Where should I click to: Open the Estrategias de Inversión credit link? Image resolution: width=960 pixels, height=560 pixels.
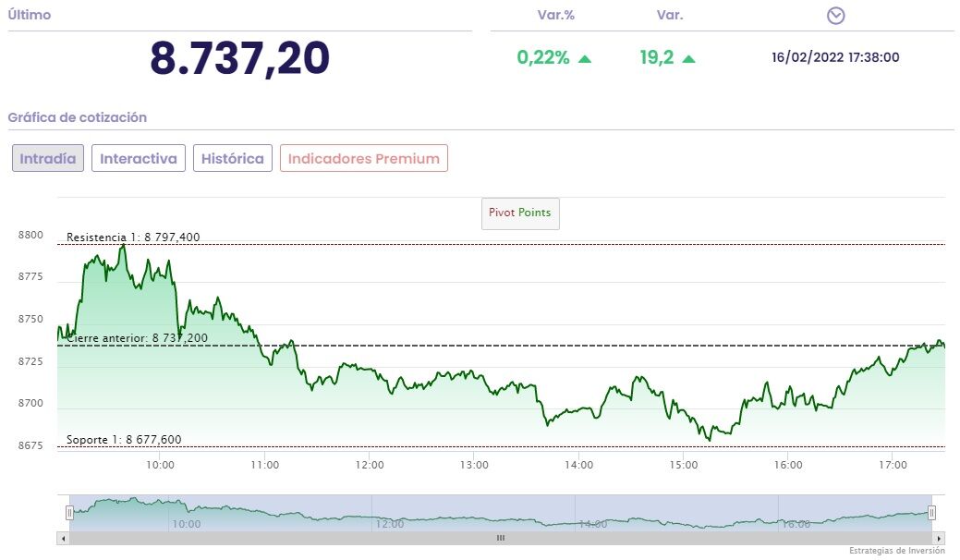click(x=896, y=551)
